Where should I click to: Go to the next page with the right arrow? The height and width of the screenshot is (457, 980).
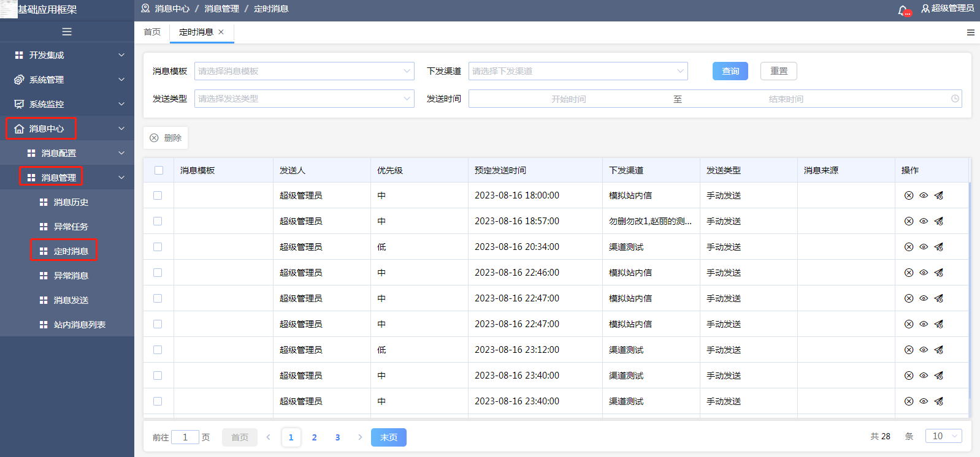click(360, 437)
